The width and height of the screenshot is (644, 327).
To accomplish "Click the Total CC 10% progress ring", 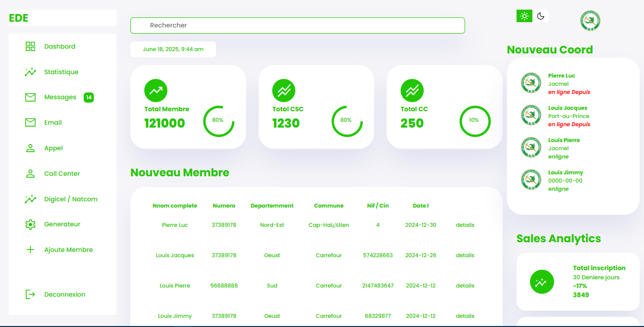I will tap(475, 120).
